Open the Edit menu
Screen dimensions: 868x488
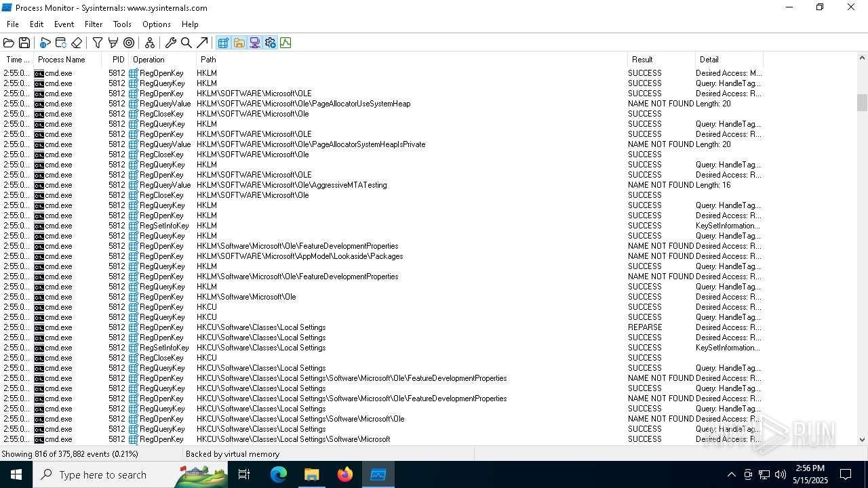[x=37, y=24]
